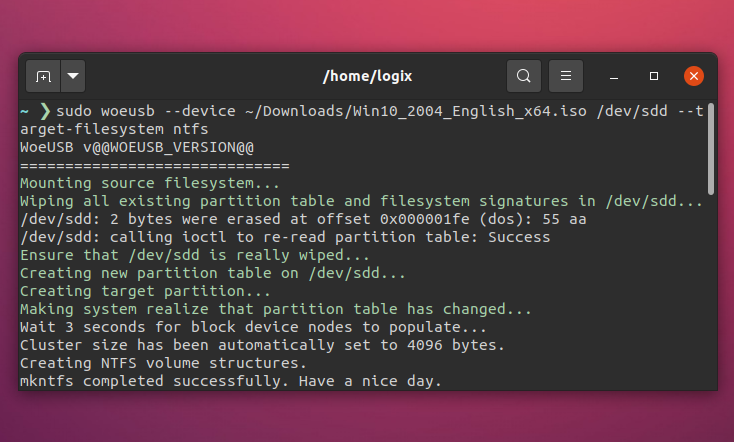Open a new terminal tab
Viewport: 734px width, 442px height.
pos(43,76)
